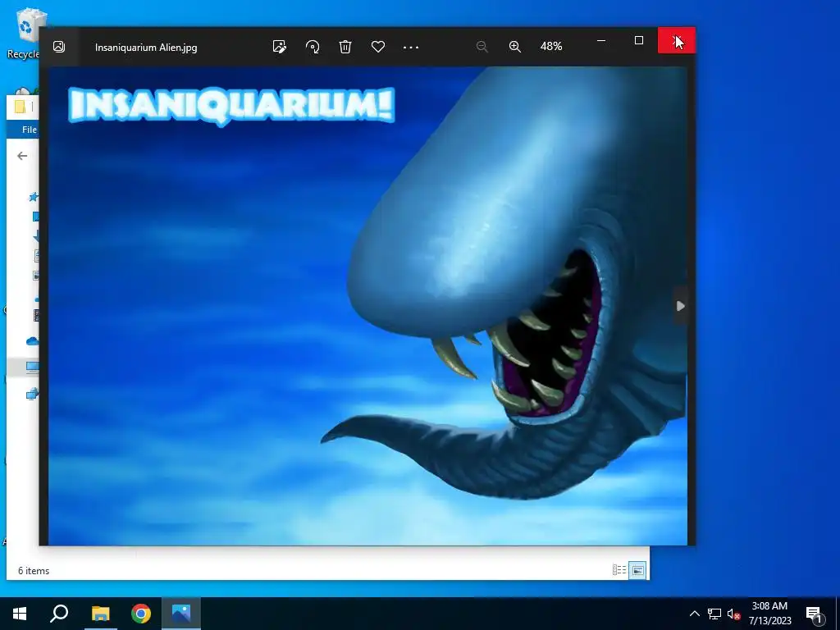This screenshot has width=840, height=630.
Task: Delete the photo with trash icon
Action: click(345, 47)
